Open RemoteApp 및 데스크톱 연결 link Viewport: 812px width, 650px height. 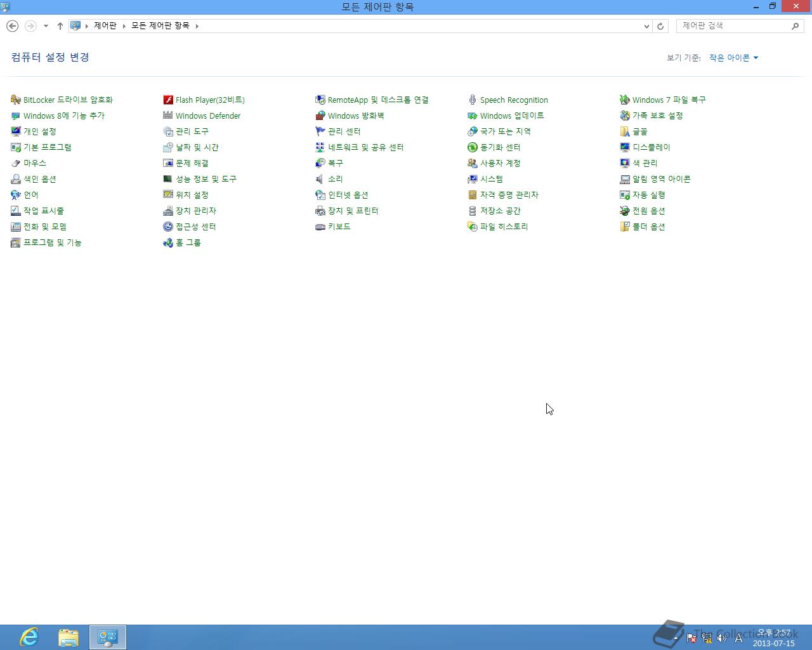(x=378, y=100)
